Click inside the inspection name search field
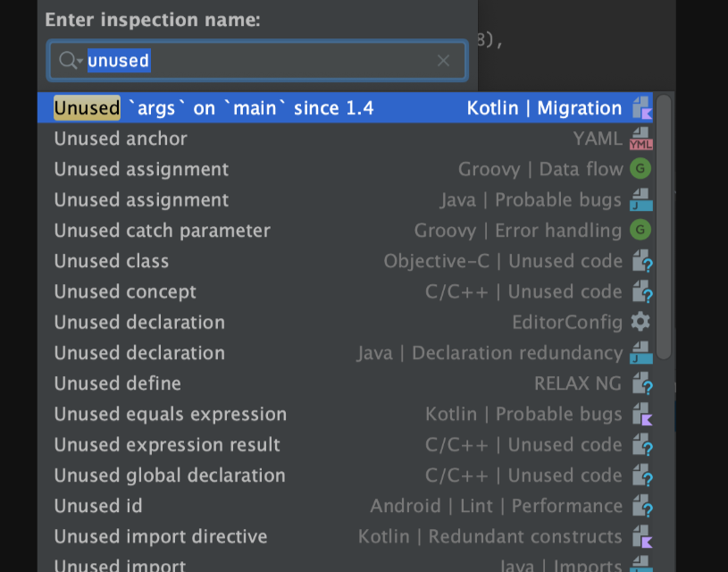 (250, 61)
